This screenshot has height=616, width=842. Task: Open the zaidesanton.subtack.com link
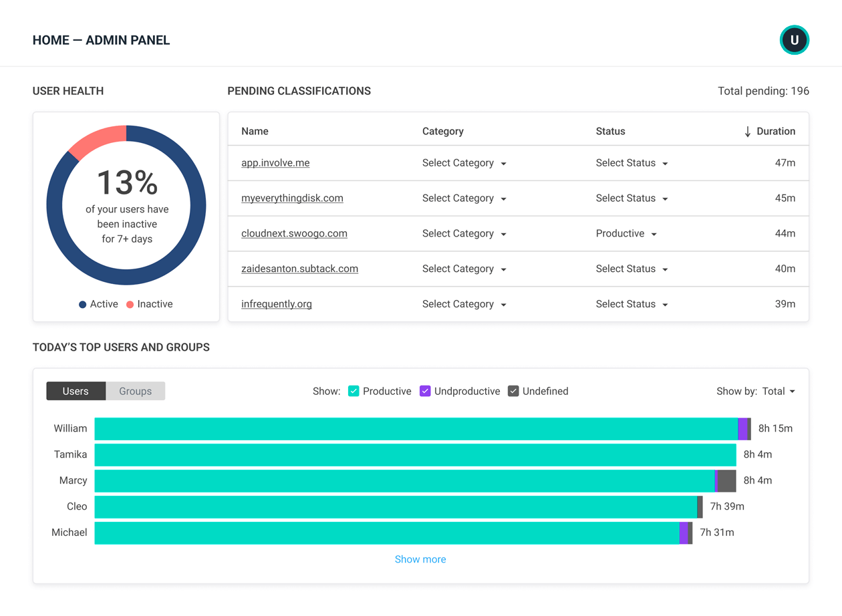[299, 269]
